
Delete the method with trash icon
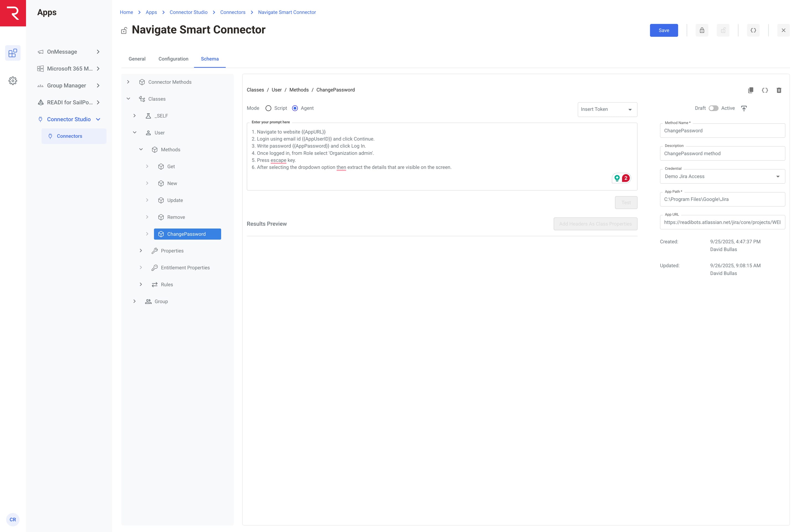[779, 90]
